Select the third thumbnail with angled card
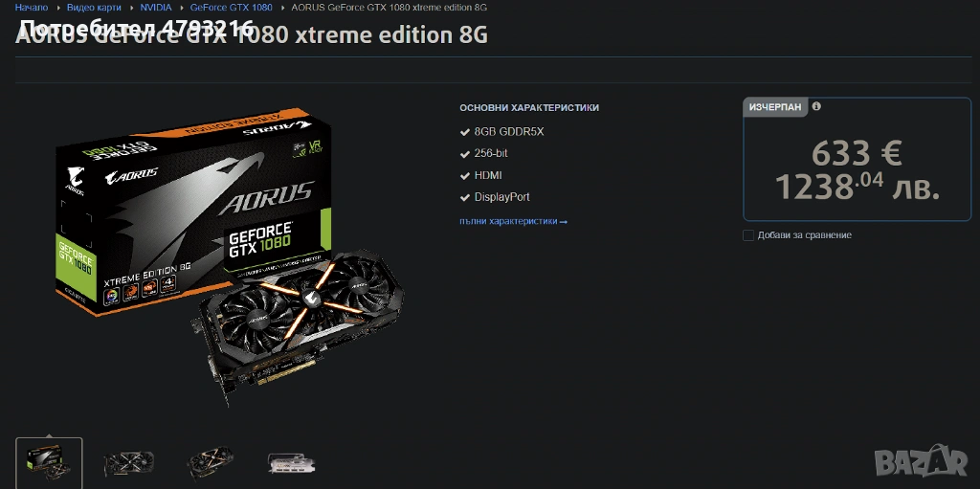Viewport: 980px width, 489px height. (211, 463)
